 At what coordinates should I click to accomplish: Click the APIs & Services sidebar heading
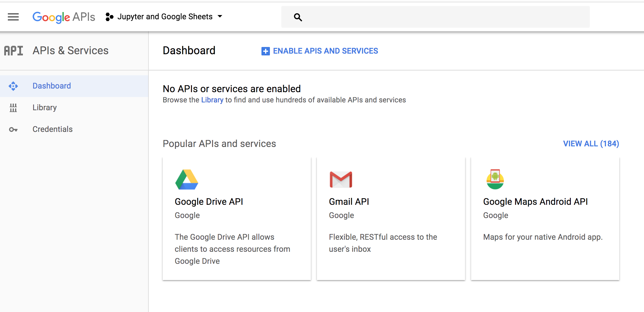click(70, 51)
